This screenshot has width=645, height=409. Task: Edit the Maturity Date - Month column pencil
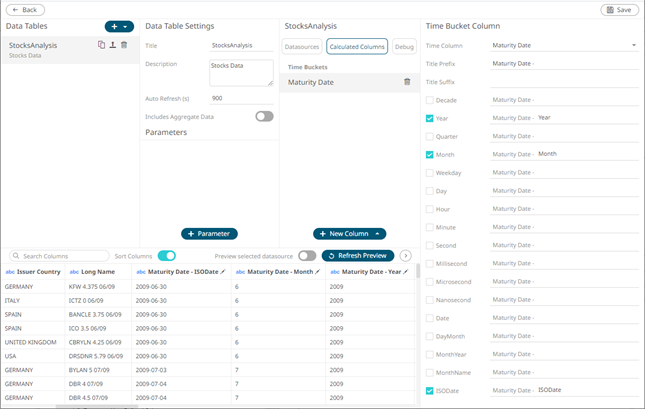coord(317,272)
